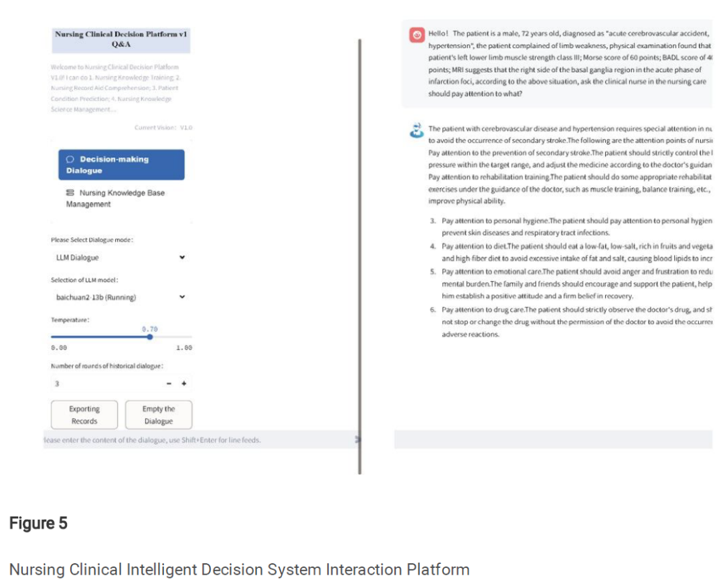The width and height of the screenshot is (723, 588).
Task: Click the blue nurse assistant avatar icon
Action: pyautogui.click(x=417, y=130)
